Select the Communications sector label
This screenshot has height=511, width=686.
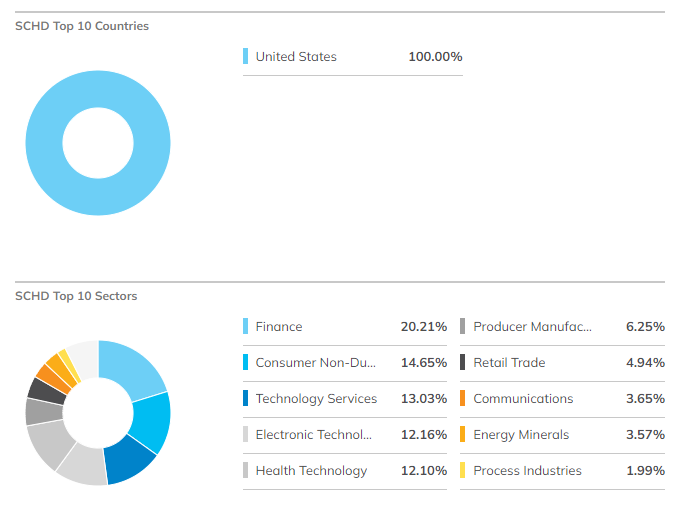pos(523,399)
